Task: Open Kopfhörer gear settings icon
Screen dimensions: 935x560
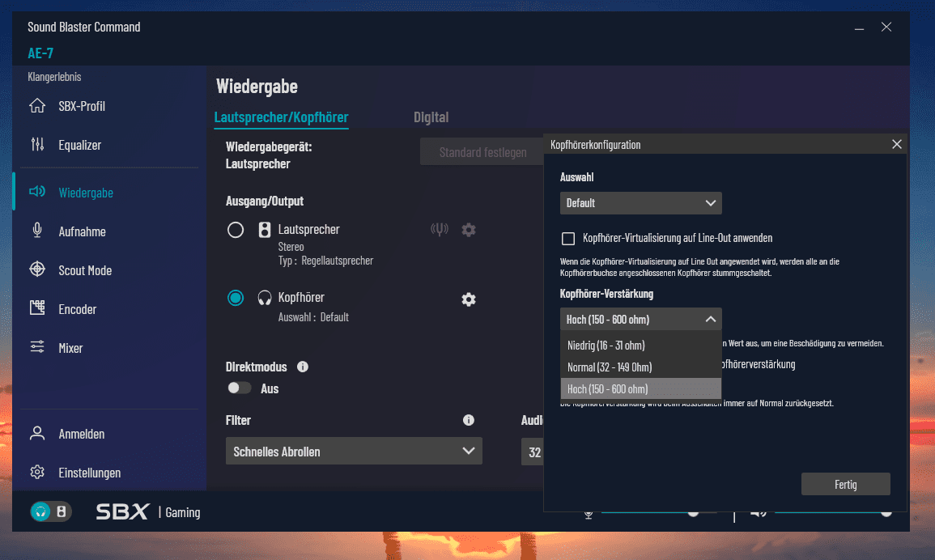Action: pyautogui.click(x=469, y=299)
